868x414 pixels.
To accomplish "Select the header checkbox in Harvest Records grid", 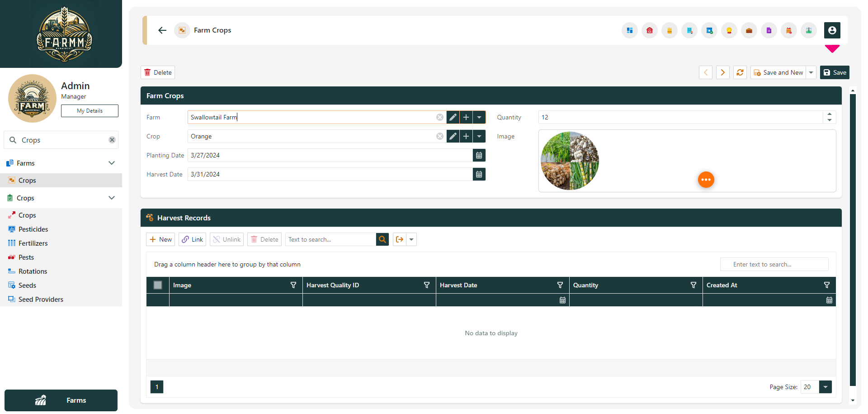I will pyautogui.click(x=157, y=285).
